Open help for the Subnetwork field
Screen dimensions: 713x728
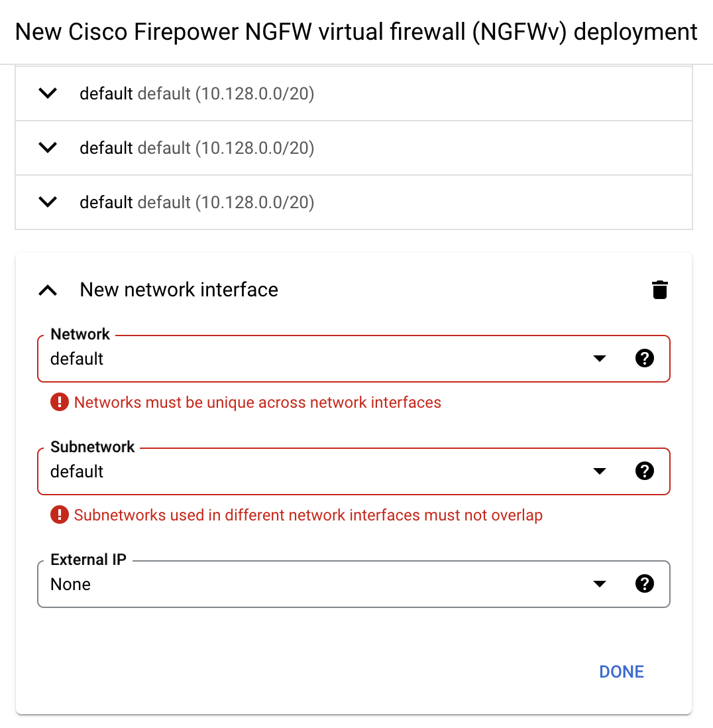pos(644,471)
